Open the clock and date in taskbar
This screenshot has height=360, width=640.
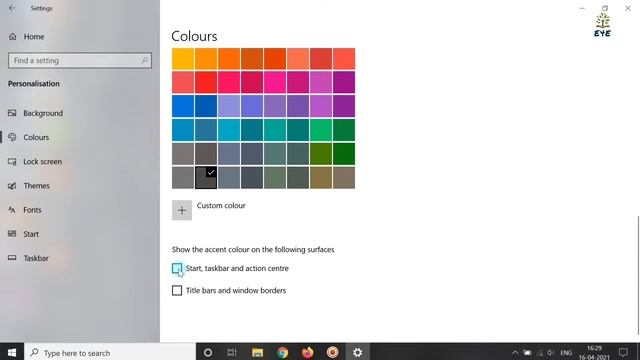tap(594, 353)
